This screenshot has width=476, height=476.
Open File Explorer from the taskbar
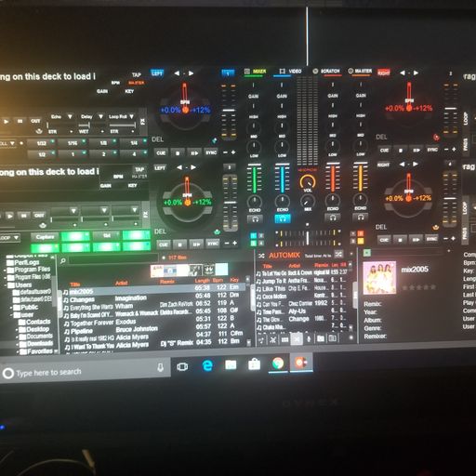point(231,364)
